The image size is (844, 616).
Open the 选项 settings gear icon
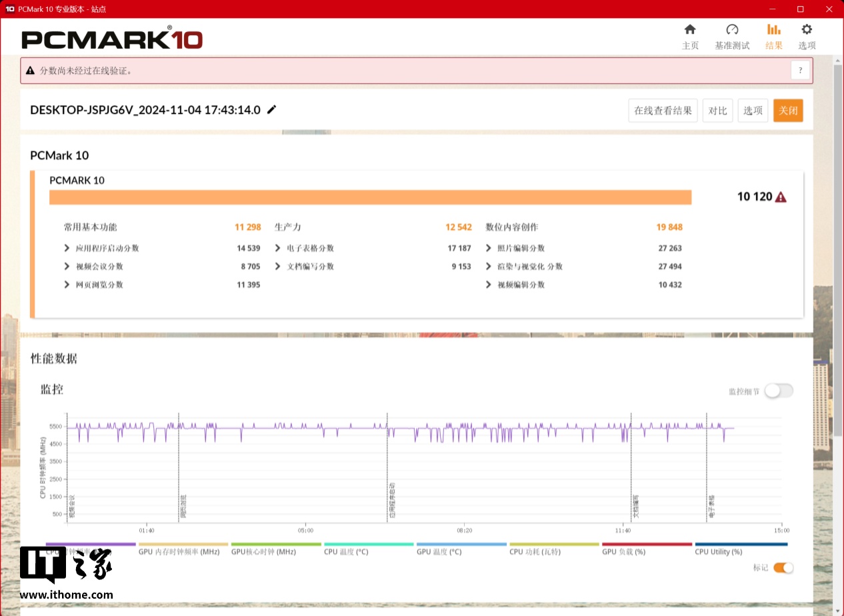tap(807, 30)
